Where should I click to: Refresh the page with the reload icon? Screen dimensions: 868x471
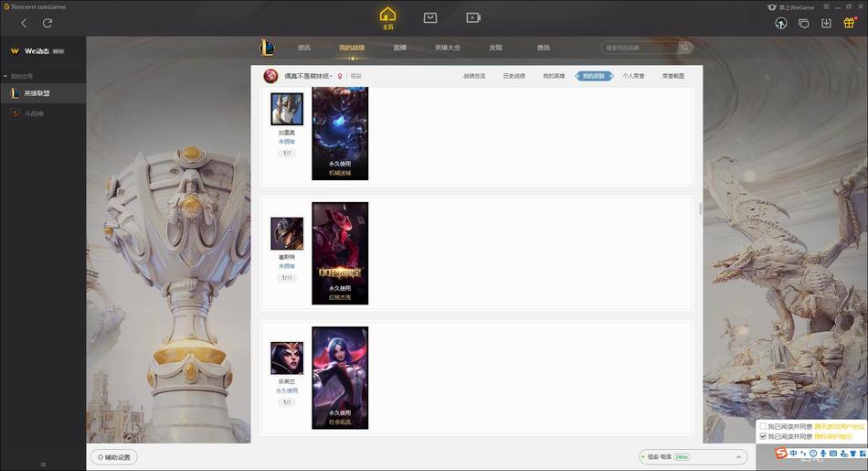pos(48,23)
